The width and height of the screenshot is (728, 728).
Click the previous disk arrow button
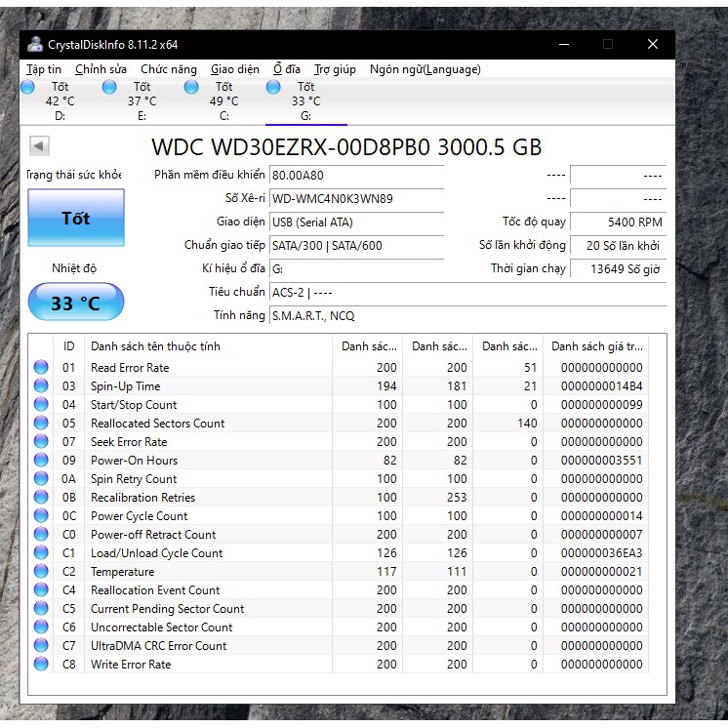pyautogui.click(x=39, y=145)
